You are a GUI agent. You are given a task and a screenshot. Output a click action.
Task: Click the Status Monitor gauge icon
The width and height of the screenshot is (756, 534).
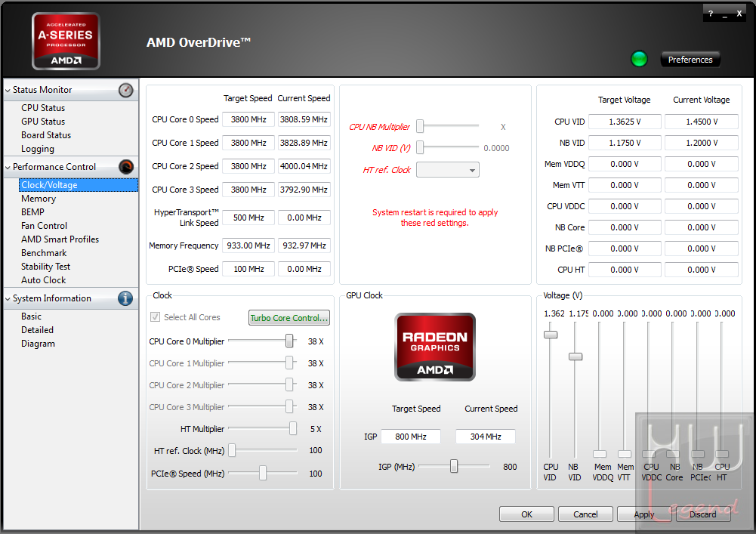[126, 90]
